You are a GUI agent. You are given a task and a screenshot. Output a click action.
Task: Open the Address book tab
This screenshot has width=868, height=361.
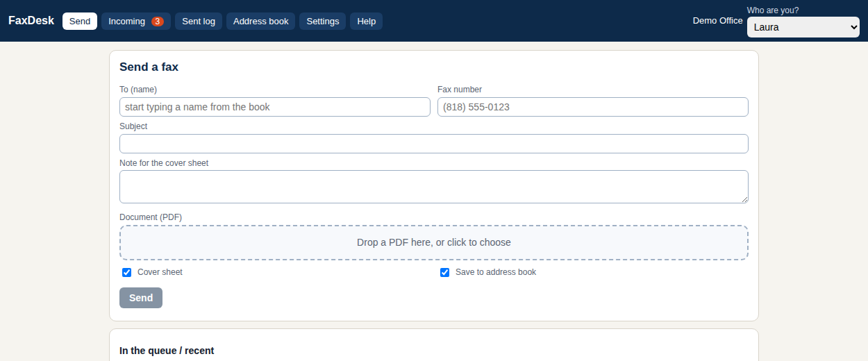[261, 21]
